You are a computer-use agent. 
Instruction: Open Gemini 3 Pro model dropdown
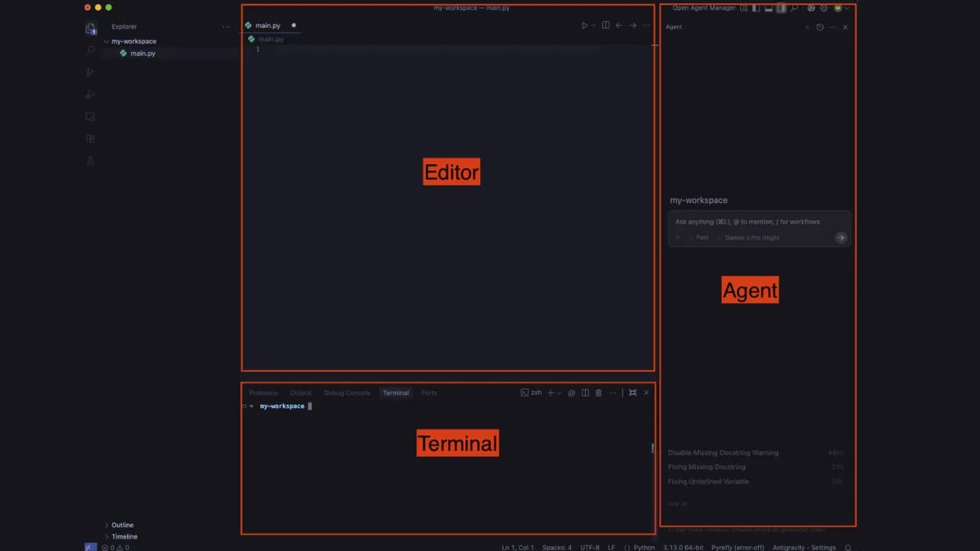click(x=751, y=237)
